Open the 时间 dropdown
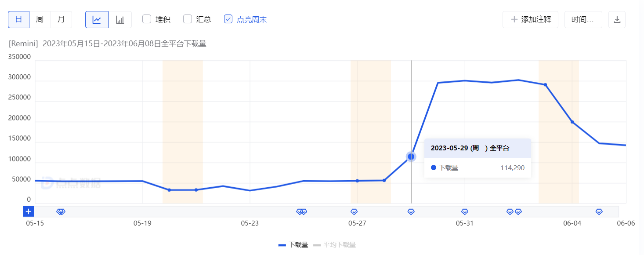 tap(583, 19)
